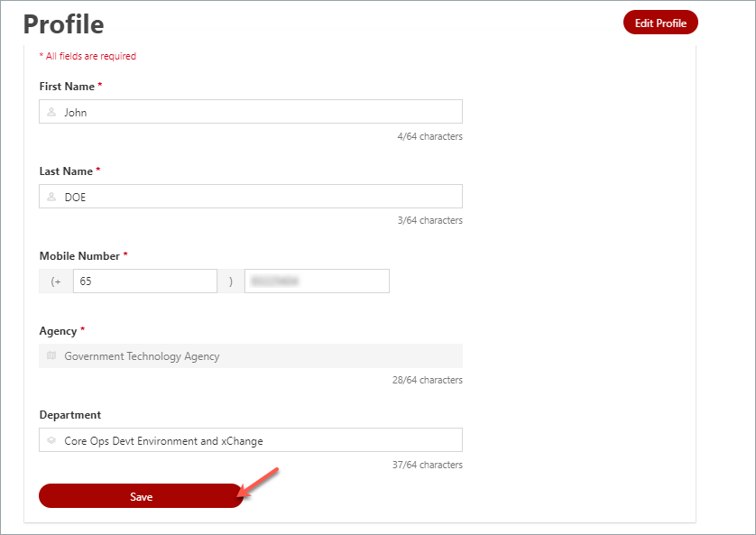Click the masked mobile number field
The image size is (756, 535).
(x=317, y=281)
